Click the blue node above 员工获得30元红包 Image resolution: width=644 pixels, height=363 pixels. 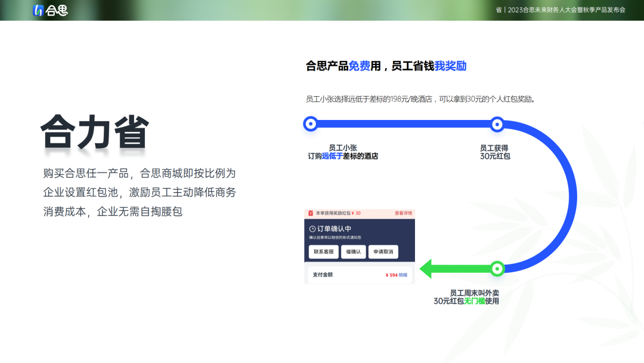click(497, 124)
